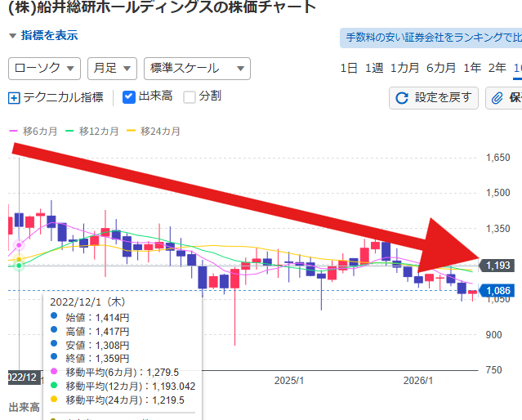Click the 出来高 volume section label

(24, 408)
